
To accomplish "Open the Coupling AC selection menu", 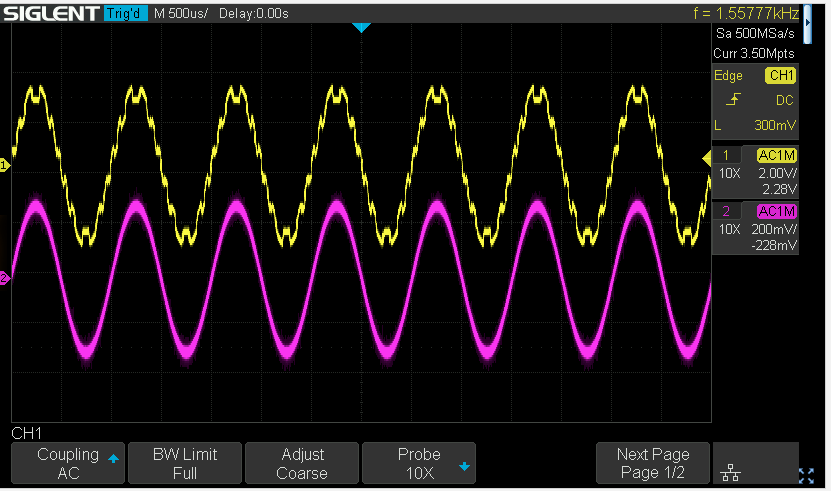I will (x=68, y=463).
